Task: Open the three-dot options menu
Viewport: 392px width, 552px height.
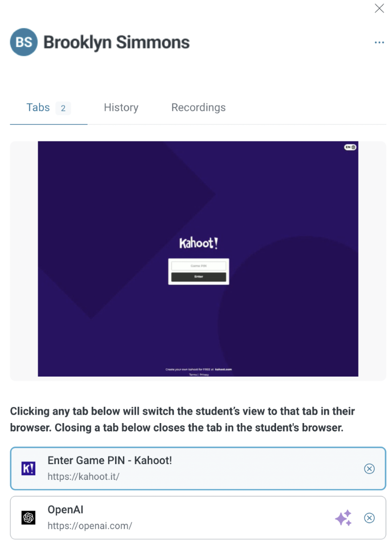Action: 379,43
